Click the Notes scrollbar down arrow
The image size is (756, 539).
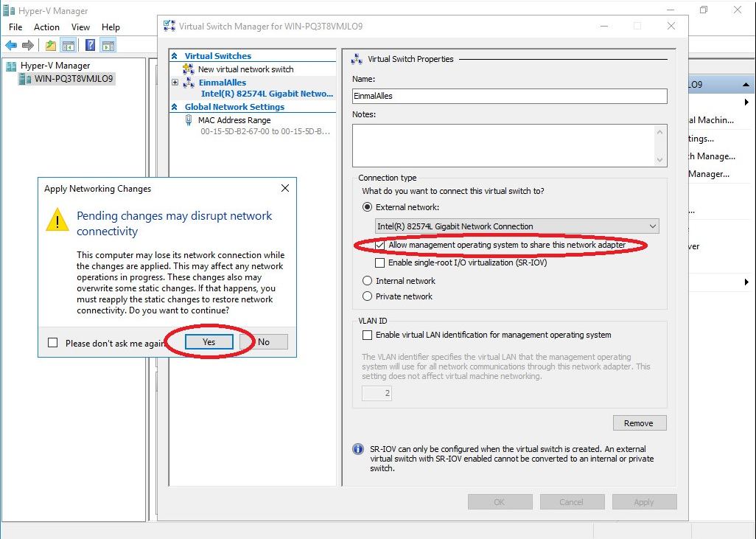tap(660, 160)
